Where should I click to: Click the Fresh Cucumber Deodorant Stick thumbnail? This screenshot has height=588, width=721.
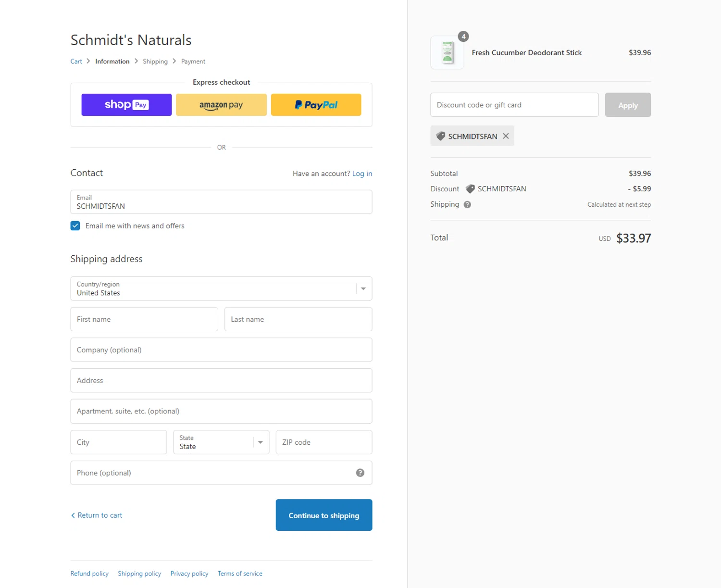(448, 52)
